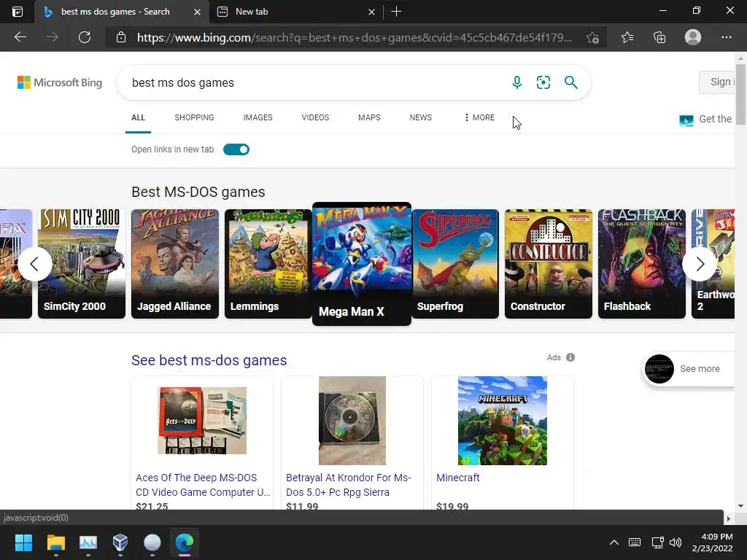This screenshot has width=747, height=560.
Task: Switch to the VIDEOS tab
Action: 315,117
